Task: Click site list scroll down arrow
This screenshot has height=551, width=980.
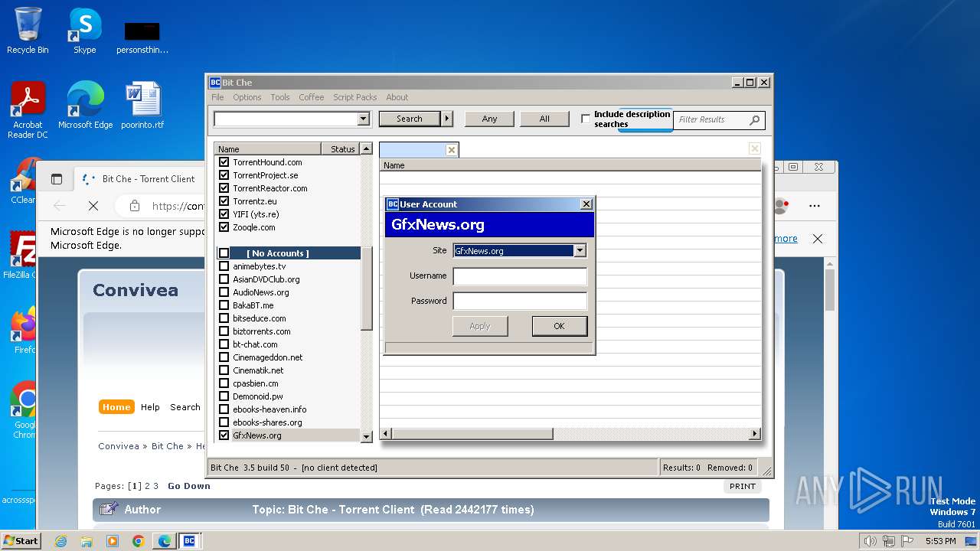Action: tap(366, 436)
